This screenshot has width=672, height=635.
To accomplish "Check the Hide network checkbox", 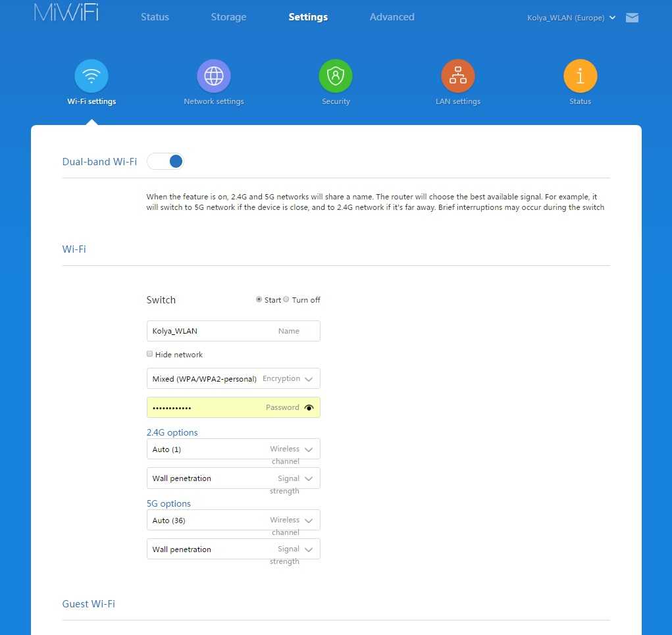I will [x=149, y=354].
